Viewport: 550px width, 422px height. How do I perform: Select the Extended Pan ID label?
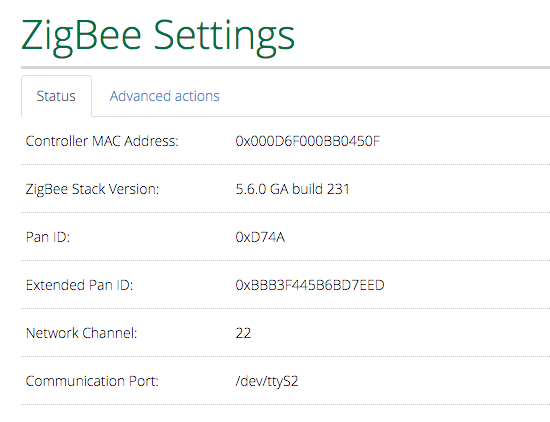click(x=79, y=285)
